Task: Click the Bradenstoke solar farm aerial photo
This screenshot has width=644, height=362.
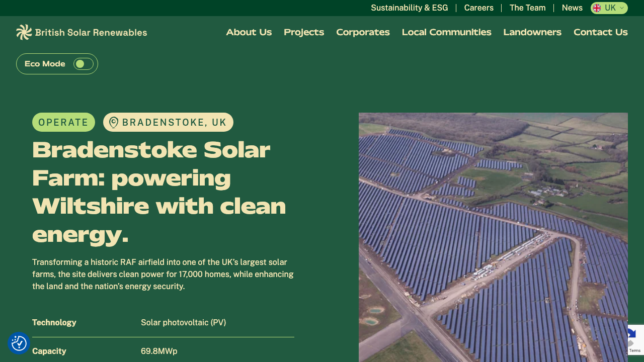Action: click(x=493, y=236)
